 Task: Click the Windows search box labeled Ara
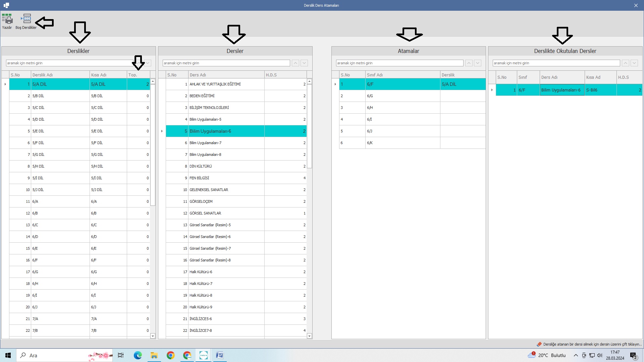[64, 355]
